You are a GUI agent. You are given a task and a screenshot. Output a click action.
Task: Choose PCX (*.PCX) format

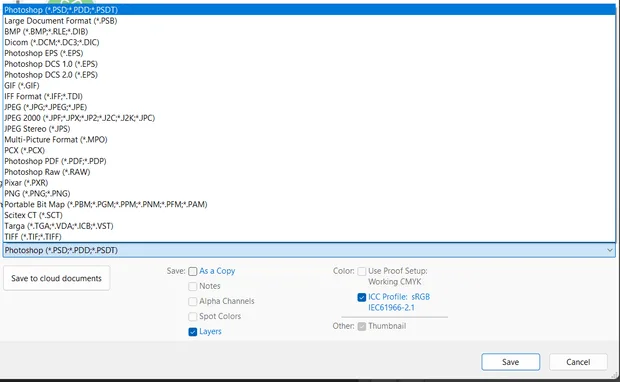(x=309, y=150)
